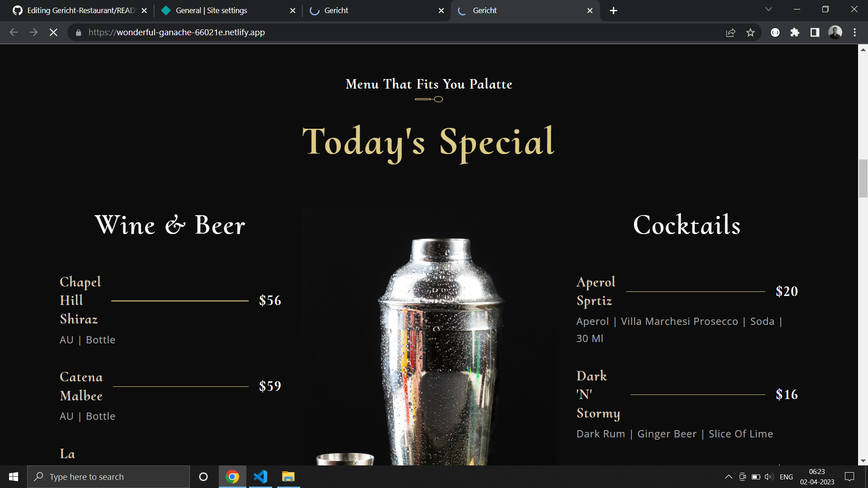Toggle the browser side panel icon
868x488 pixels.
point(815,33)
